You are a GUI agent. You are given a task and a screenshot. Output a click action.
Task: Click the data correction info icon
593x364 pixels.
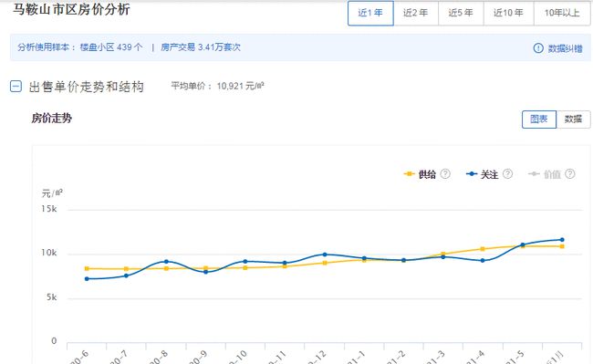[x=538, y=48]
